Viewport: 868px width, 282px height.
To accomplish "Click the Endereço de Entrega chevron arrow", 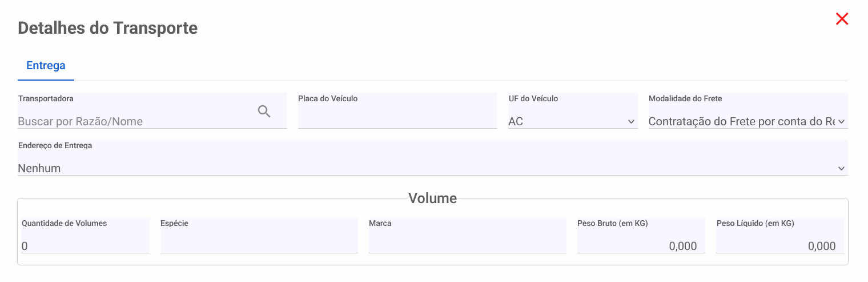I will [841, 168].
